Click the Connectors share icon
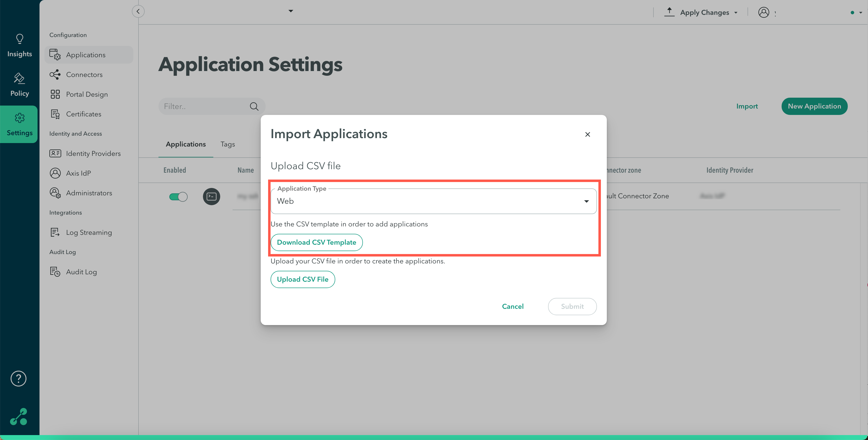 pyautogui.click(x=55, y=74)
